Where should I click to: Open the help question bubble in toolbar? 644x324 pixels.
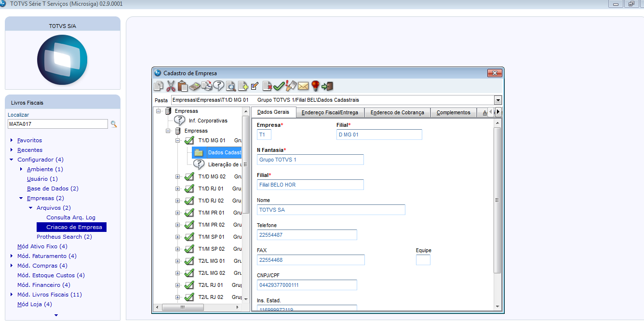click(x=219, y=86)
